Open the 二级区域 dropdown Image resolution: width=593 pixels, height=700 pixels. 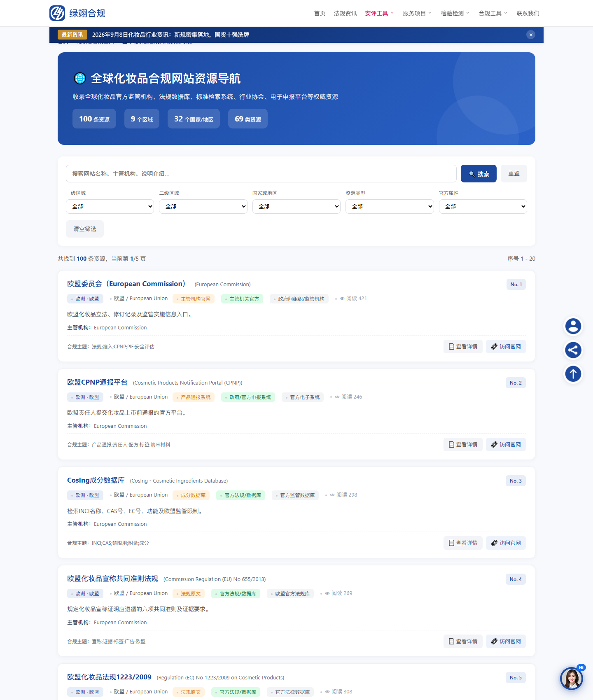[x=203, y=206]
